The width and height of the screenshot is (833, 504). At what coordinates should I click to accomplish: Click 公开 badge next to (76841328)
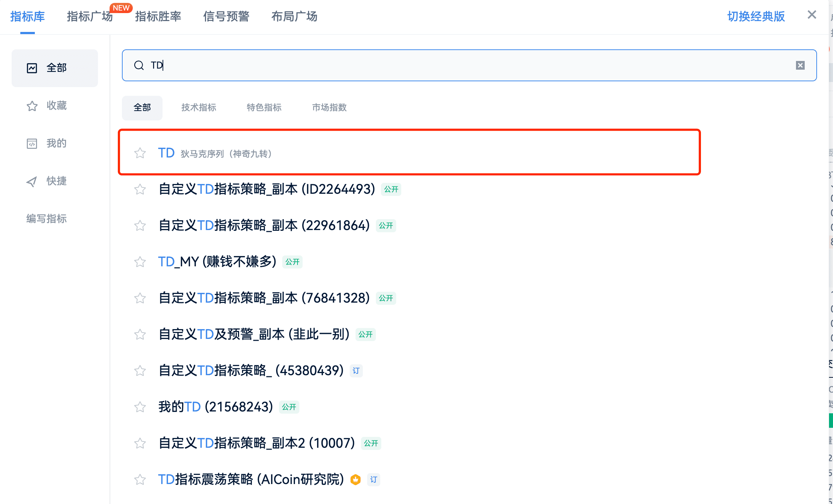click(x=386, y=298)
